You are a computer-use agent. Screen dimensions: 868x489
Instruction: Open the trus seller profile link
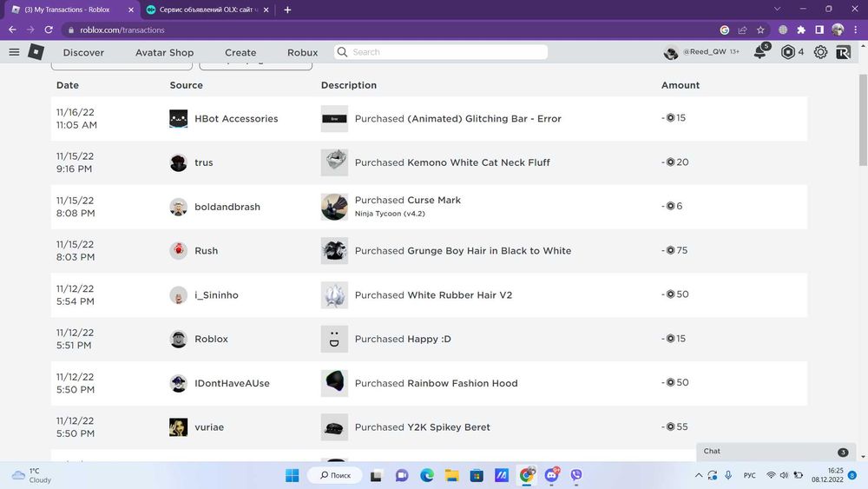(x=204, y=162)
